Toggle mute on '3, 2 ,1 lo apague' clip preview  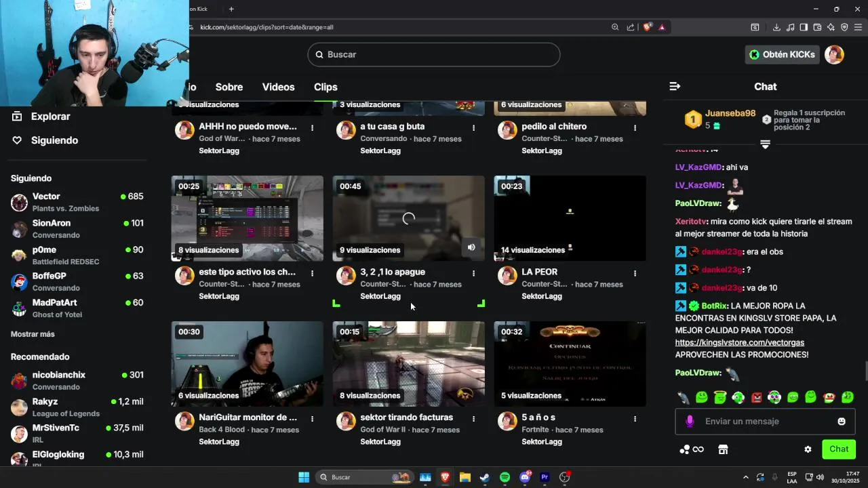pos(471,247)
